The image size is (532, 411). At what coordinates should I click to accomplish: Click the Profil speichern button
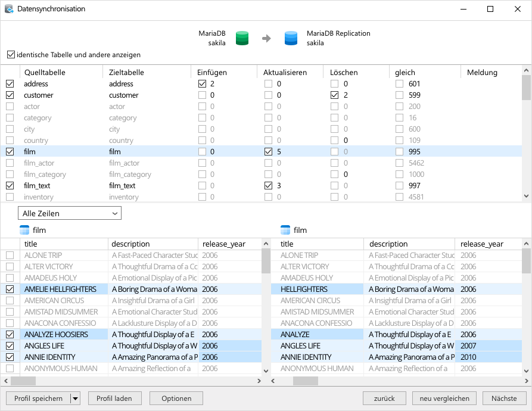(38, 398)
